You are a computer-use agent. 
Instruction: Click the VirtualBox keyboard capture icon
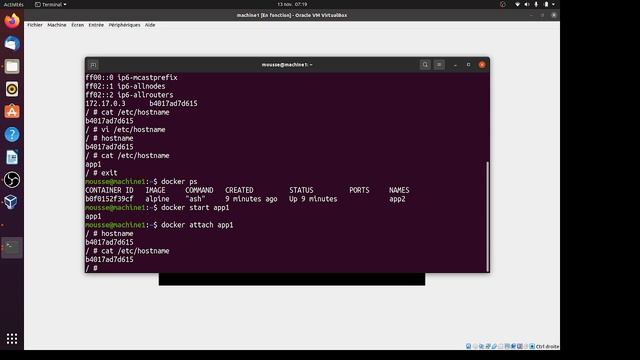pyautogui.click(x=532, y=346)
